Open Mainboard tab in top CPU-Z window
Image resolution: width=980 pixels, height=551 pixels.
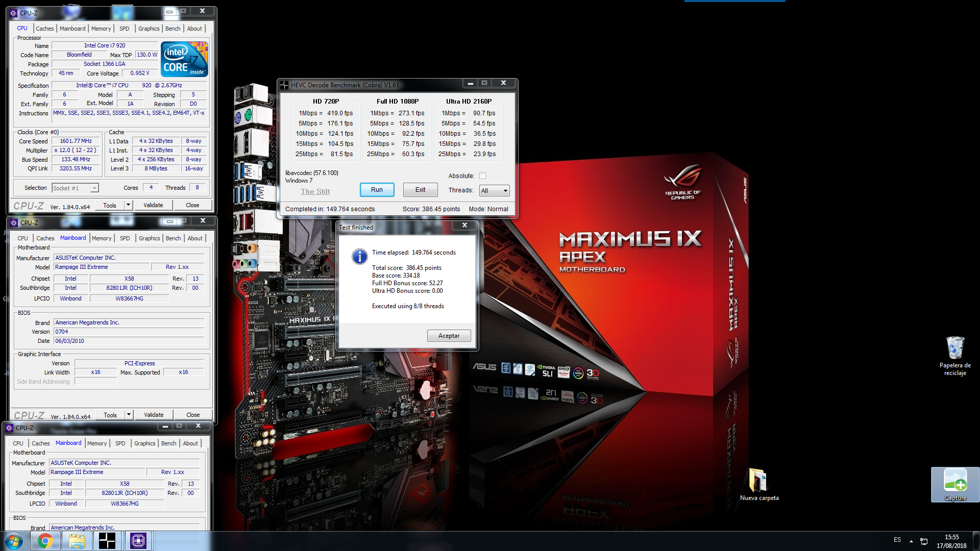coord(72,29)
